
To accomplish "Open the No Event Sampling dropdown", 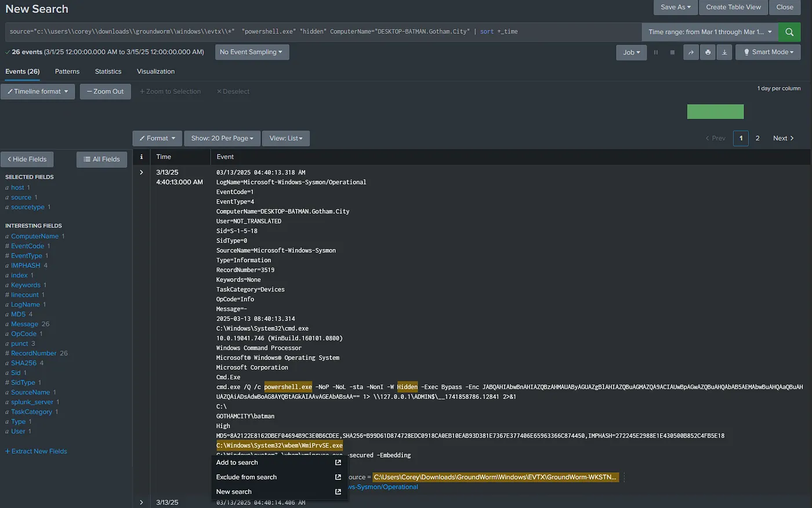I will pyautogui.click(x=252, y=52).
